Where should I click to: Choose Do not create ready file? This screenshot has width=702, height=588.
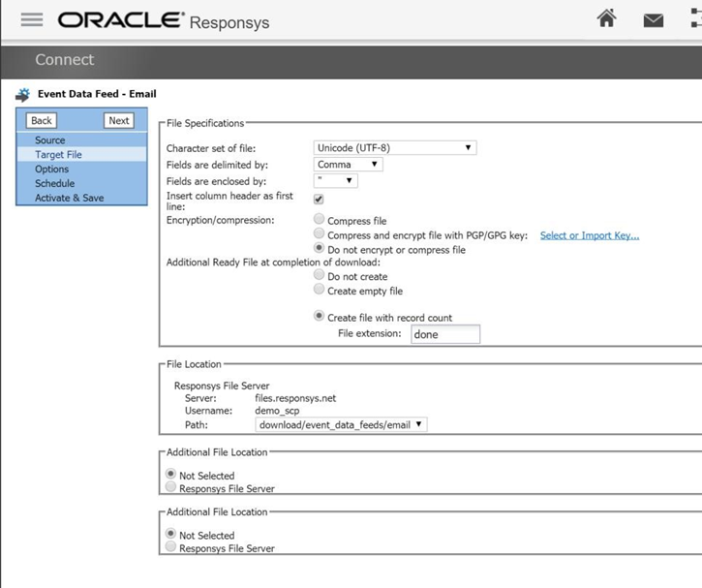[x=319, y=276]
